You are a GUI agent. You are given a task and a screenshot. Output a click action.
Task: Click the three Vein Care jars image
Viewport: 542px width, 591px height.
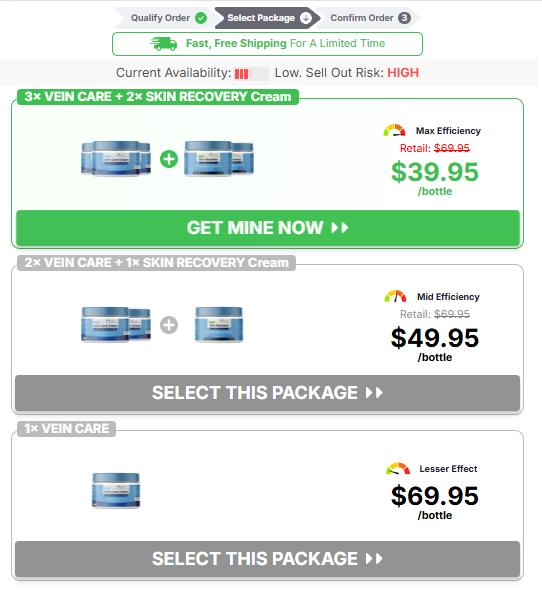pos(116,158)
